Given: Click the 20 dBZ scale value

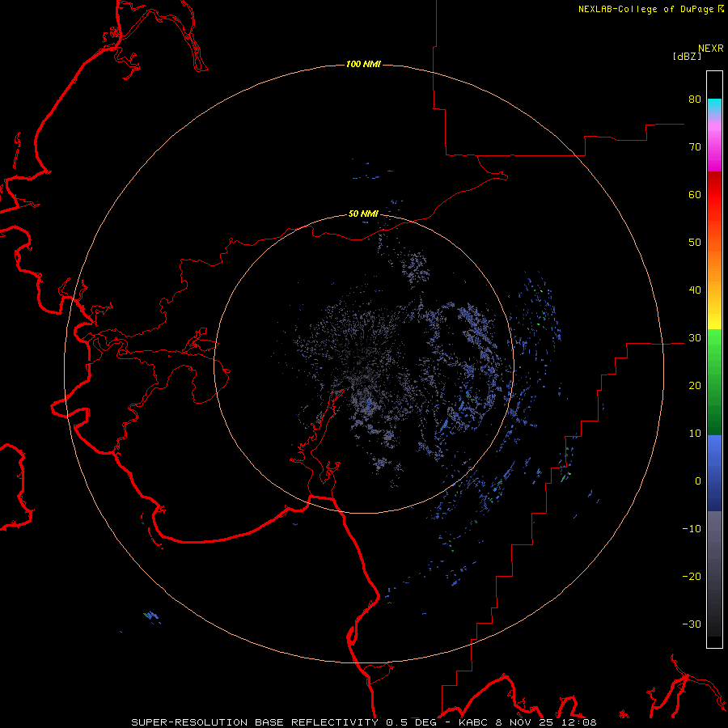Looking at the screenshot, I should pyautogui.click(x=695, y=386).
